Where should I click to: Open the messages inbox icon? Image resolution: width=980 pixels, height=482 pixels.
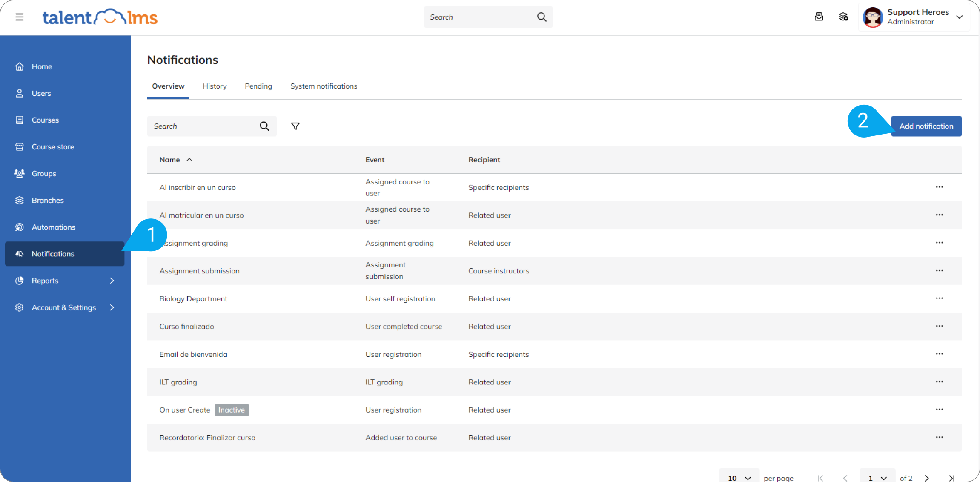(819, 17)
